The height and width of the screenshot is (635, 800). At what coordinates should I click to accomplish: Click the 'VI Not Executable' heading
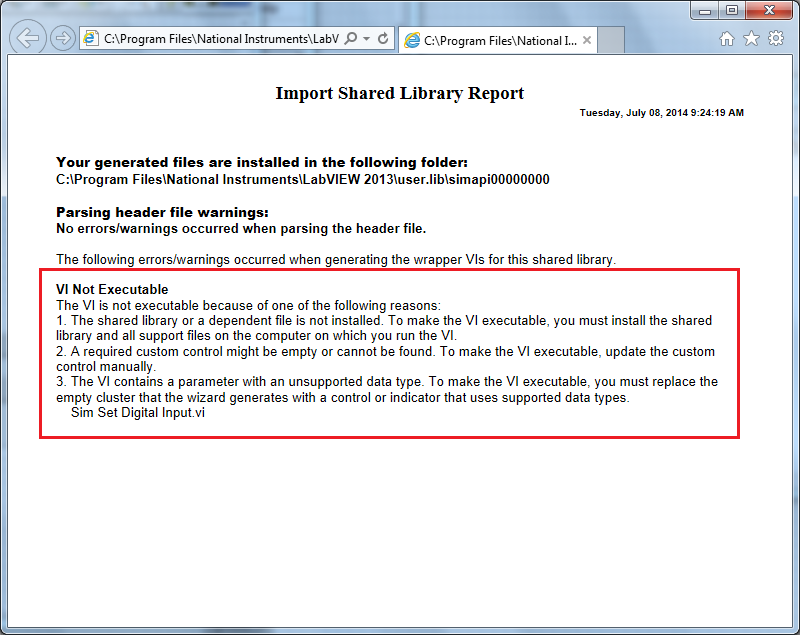click(x=112, y=289)
